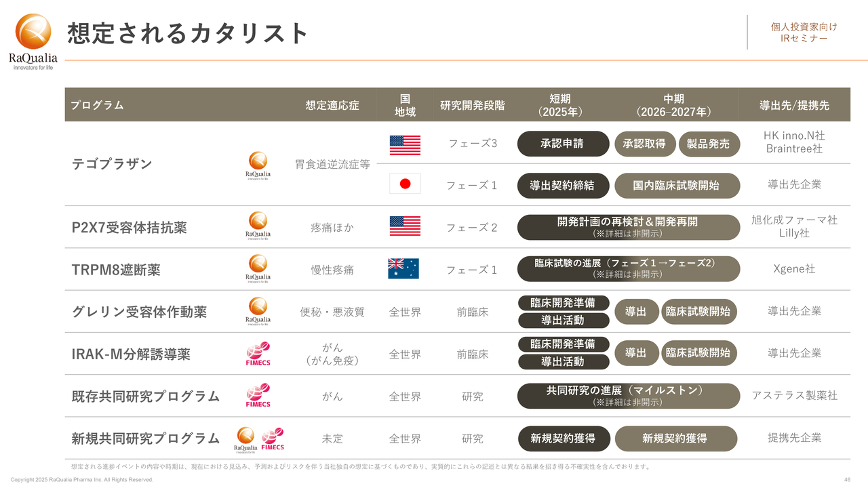Click the FIMECS logo in IRAK-M row

coord(258,354)
